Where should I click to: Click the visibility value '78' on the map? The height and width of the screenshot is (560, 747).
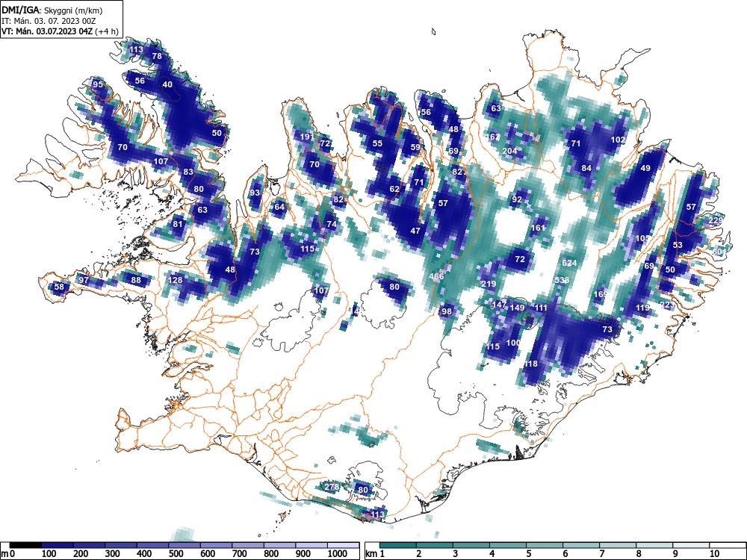[x=157, y=56]
